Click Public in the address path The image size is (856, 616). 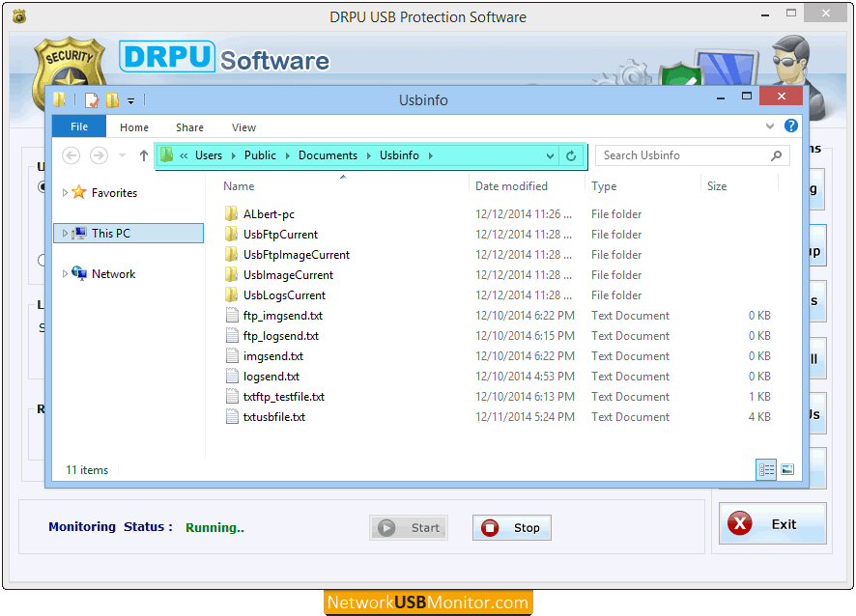click(260, 155)
